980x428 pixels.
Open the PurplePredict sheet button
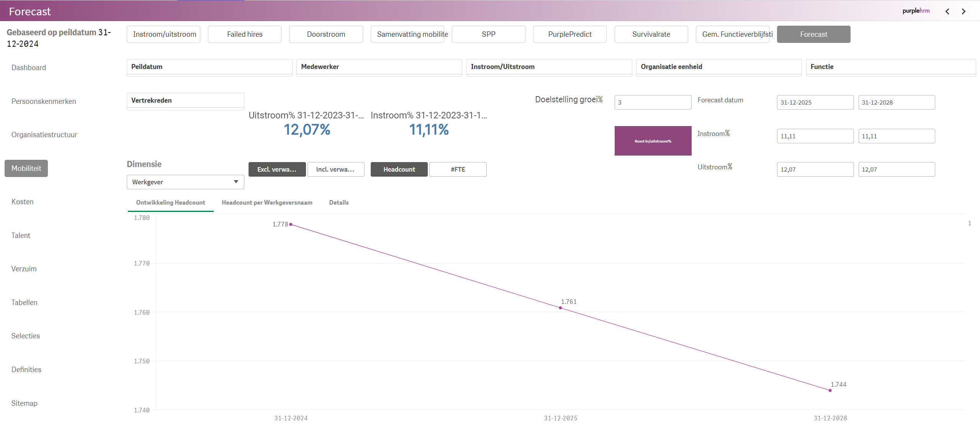569,34
